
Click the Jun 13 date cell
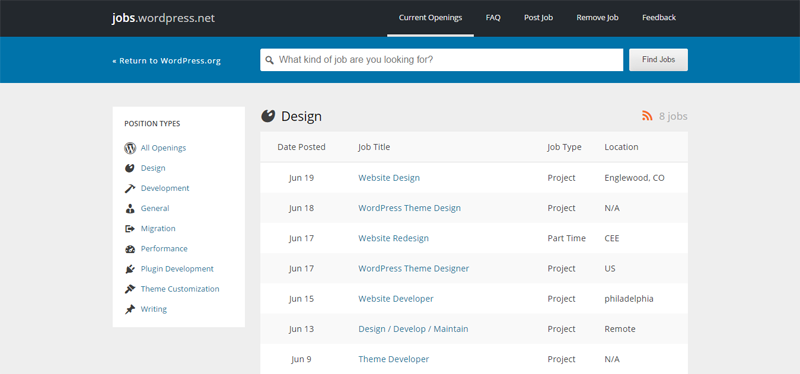(x=302, y=329)
